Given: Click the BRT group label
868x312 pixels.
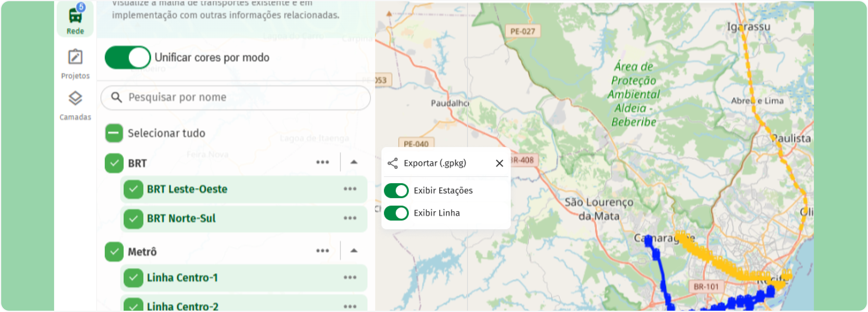Looking at the screenshot, I should click(x=137, y=163).
